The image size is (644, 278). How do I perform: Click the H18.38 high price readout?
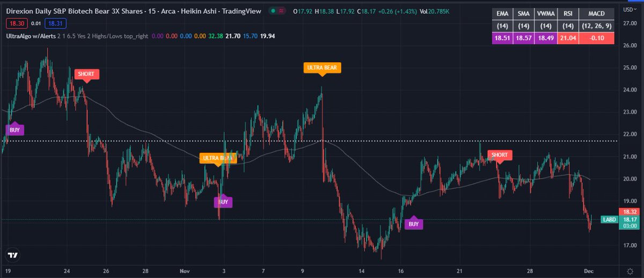coord(324,10)
